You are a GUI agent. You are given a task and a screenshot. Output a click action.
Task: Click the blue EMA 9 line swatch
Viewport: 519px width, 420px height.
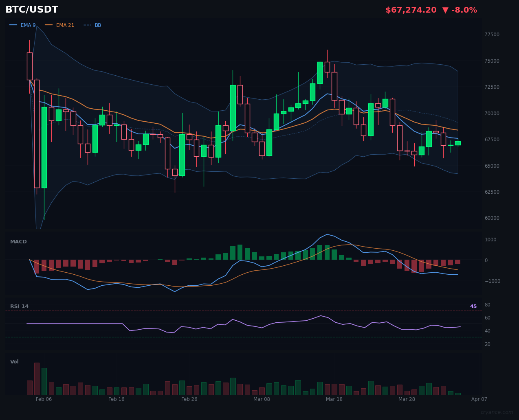(x=13, y=25)
